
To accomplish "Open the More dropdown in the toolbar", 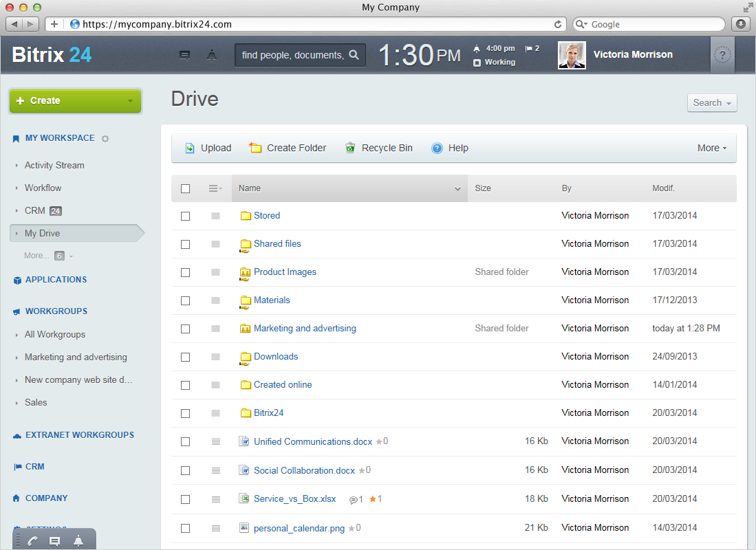I will pyautogui.click(x=711, y=148).
